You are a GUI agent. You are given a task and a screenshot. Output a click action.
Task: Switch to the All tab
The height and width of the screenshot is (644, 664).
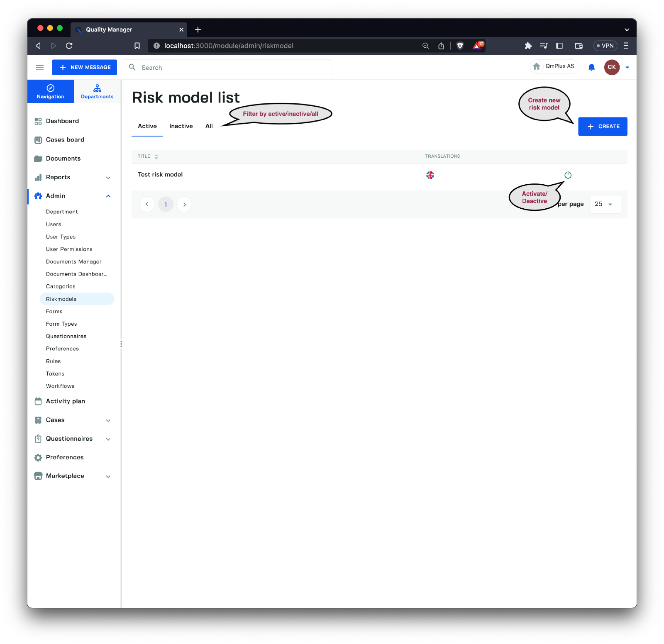(x=209, y=126)
